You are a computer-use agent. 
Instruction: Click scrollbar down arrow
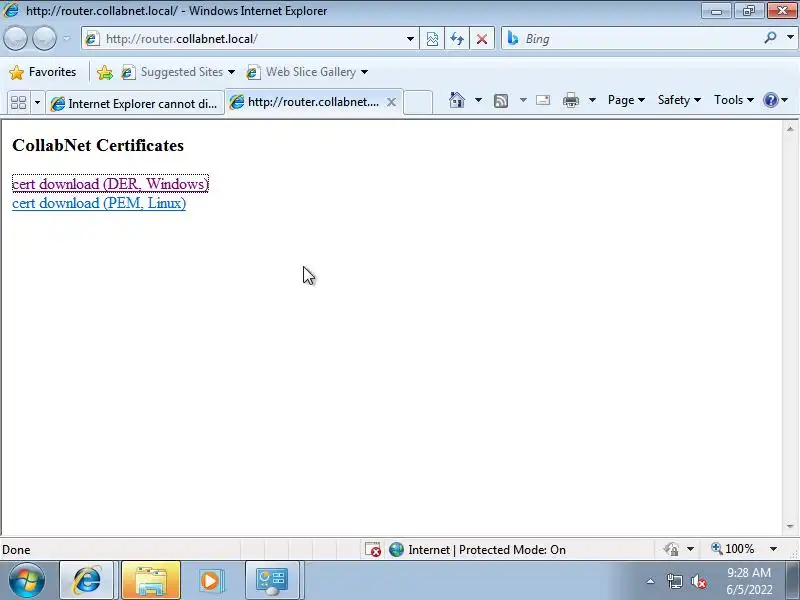(x=790, y=526)
